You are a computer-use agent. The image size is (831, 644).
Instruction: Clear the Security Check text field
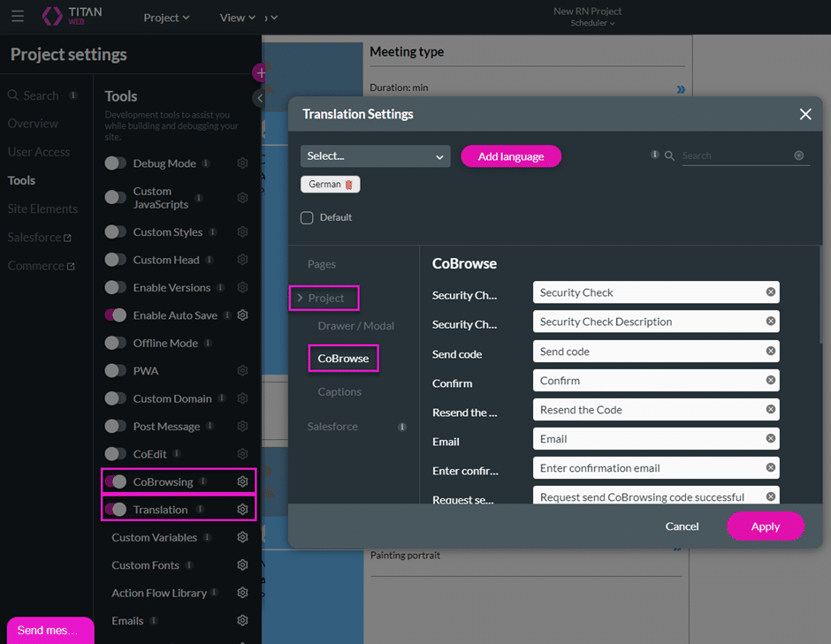[x=770, y=292]
